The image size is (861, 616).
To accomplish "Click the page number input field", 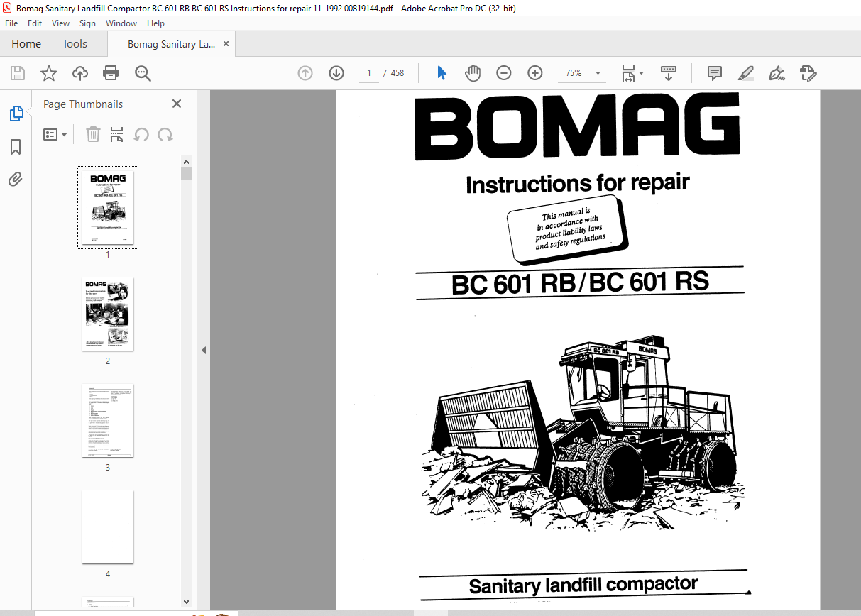I will 369,73.
